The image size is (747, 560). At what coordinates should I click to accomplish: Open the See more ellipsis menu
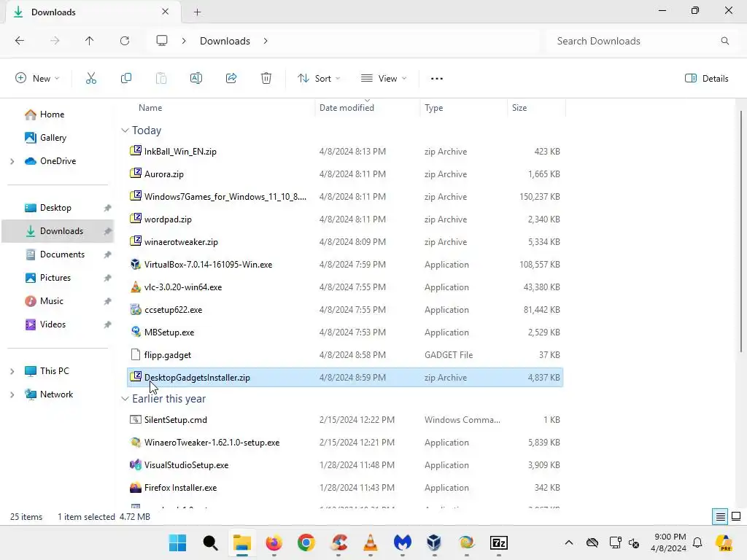(437, 79)
